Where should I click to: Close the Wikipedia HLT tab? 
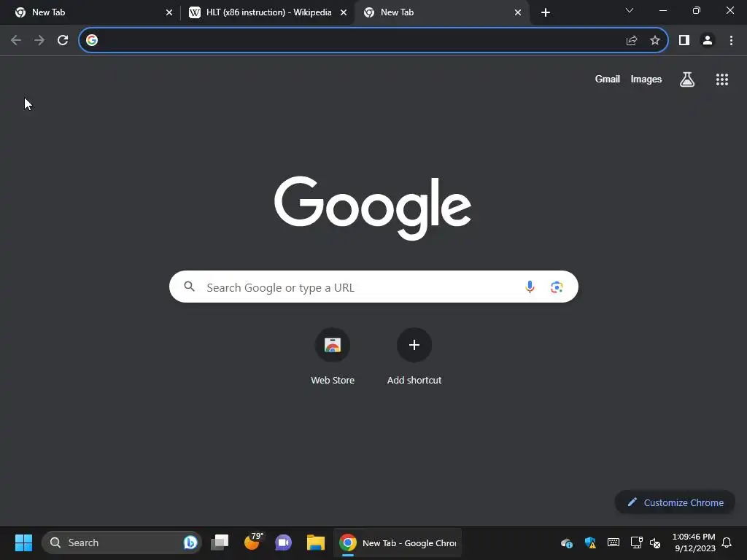(x=344, y=12)
